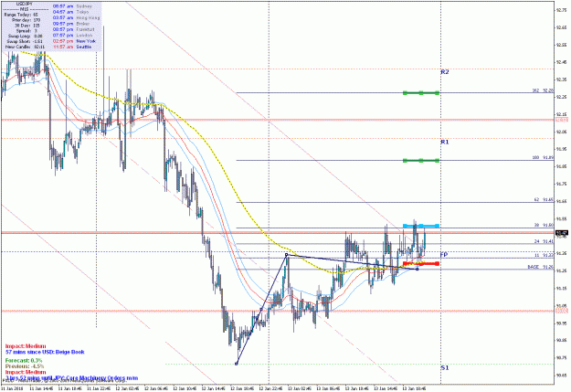Click the Tokyo clock row
The image size is (571, 392).
[70, 12]
